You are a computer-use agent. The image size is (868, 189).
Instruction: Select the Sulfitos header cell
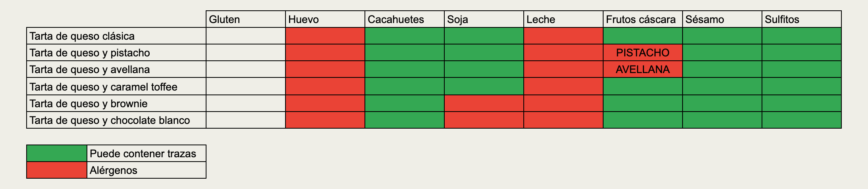point(782,19)
